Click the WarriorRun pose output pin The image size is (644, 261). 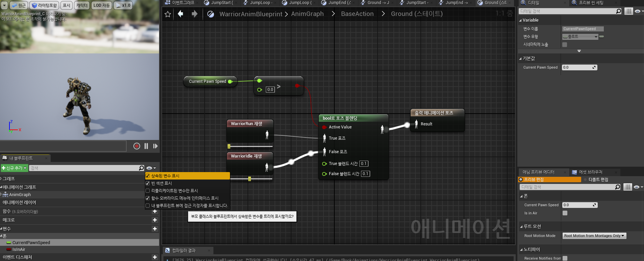267,135
